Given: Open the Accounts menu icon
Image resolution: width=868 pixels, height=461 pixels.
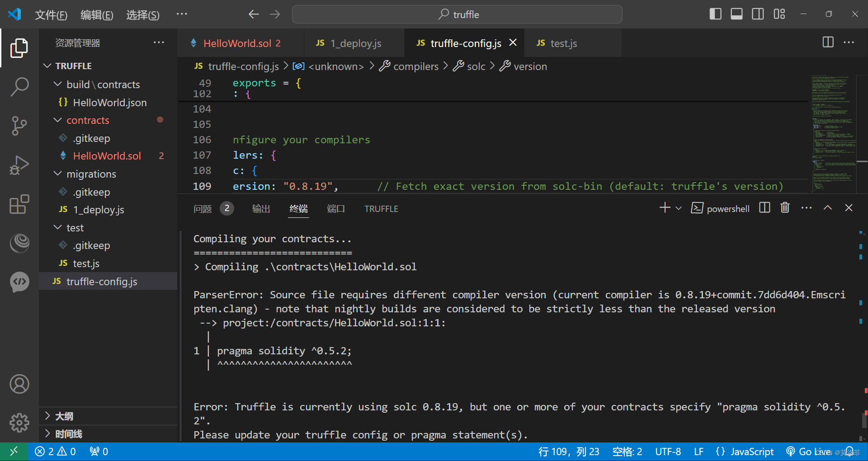Looking at the screenshot, I should [x=19, y=384].
